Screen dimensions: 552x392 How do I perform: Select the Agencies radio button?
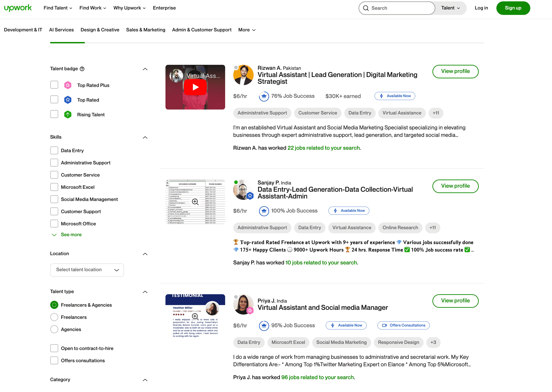[54, 329]
